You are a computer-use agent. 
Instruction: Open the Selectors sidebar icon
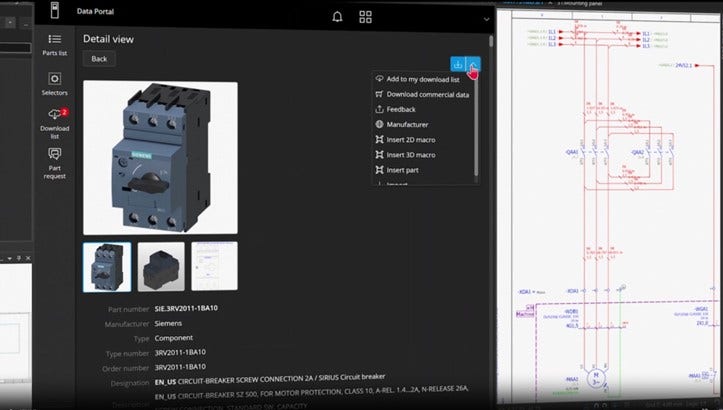tap(54, 84)
